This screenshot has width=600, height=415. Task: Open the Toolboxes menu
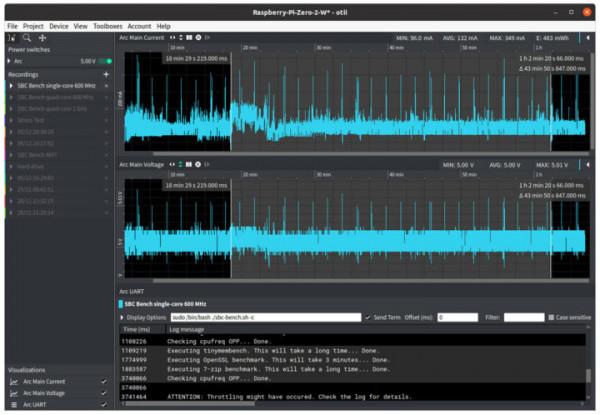(x=106, y=25)
